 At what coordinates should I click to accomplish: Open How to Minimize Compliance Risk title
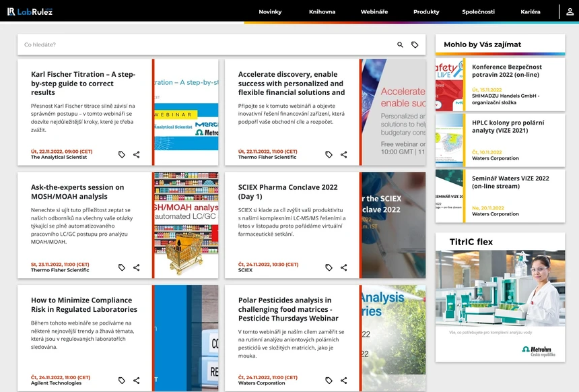pos(84,305)
